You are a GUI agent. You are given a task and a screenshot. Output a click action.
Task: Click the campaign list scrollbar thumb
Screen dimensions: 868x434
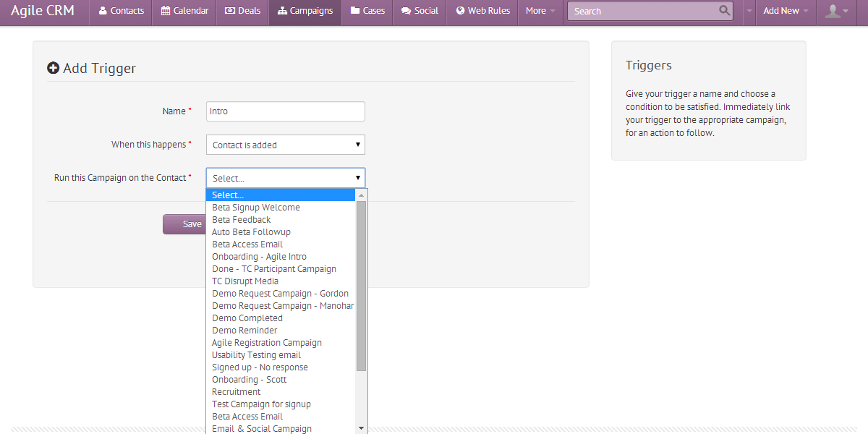[361, 286]
